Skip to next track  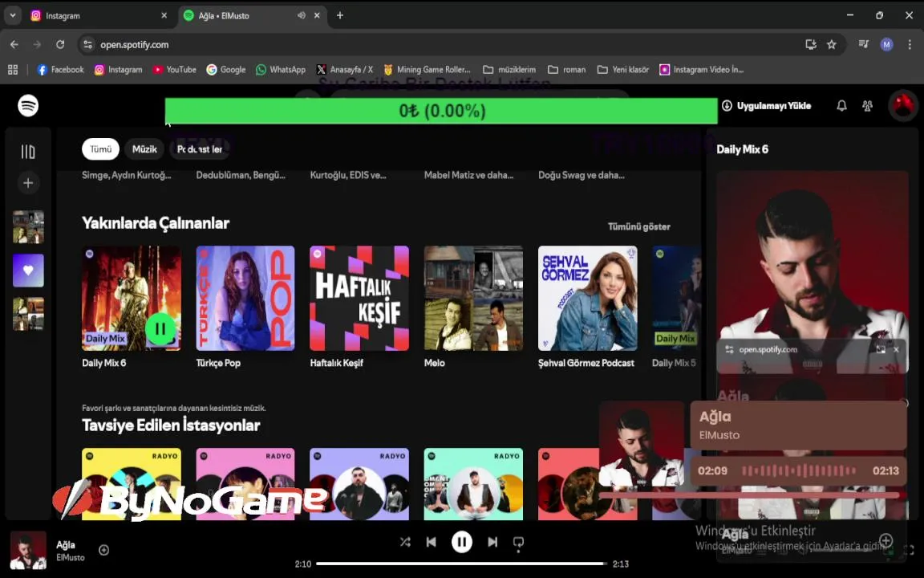pyautogui.click(x=492, y=541)
